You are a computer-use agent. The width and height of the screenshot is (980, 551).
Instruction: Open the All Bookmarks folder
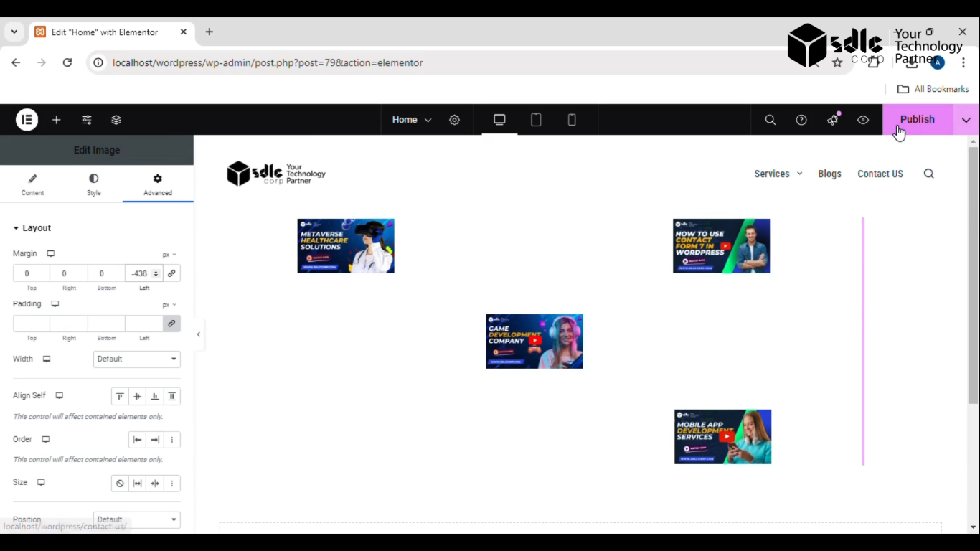coord(933,89)
